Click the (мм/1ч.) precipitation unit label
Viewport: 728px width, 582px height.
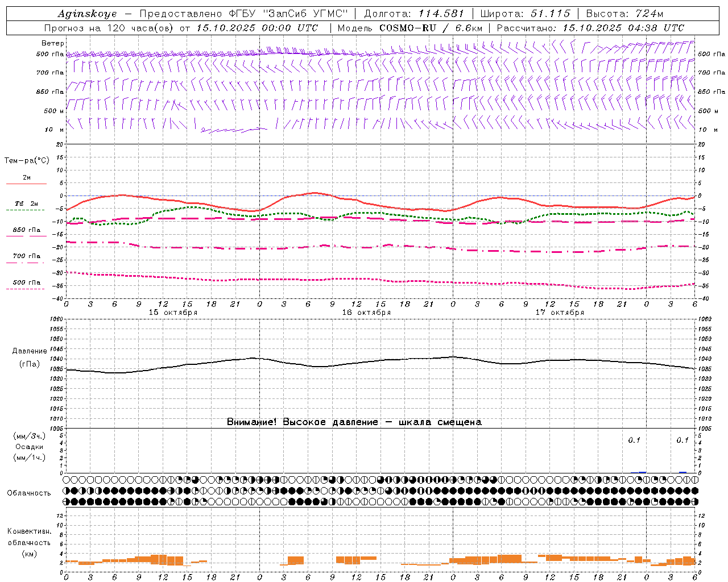30,458
